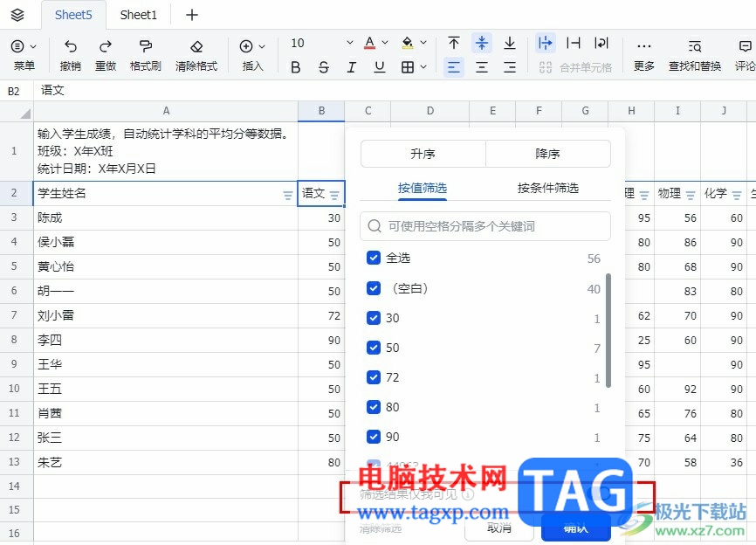
Task: Click the merge cells icon
Action: (546, 67)
